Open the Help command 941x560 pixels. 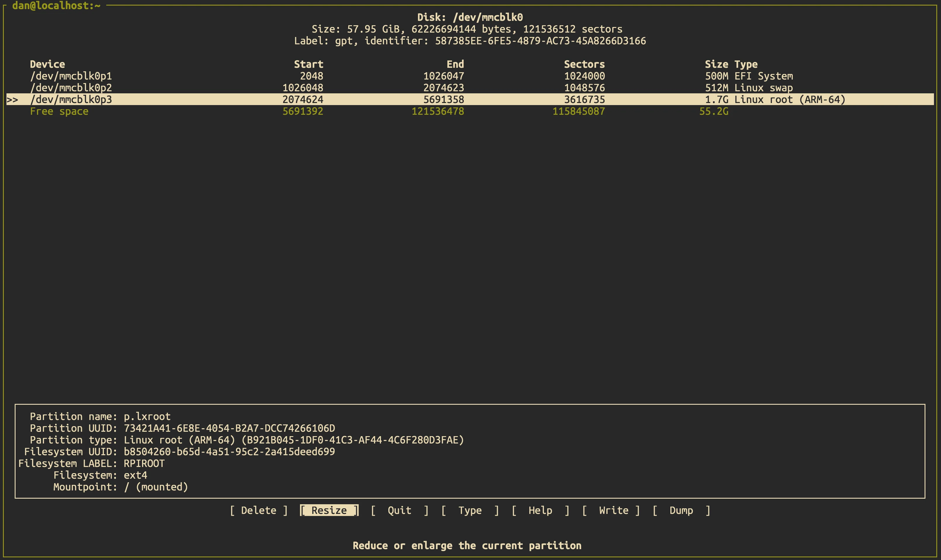coord(540,510)
